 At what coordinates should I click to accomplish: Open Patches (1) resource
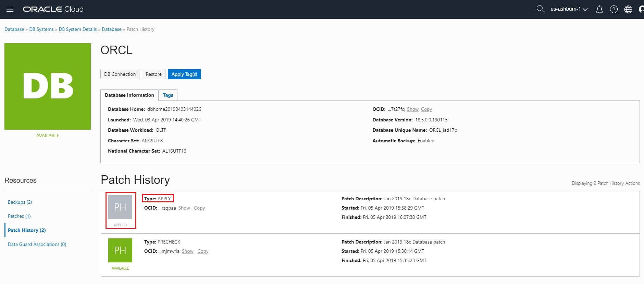pos(19,216)
